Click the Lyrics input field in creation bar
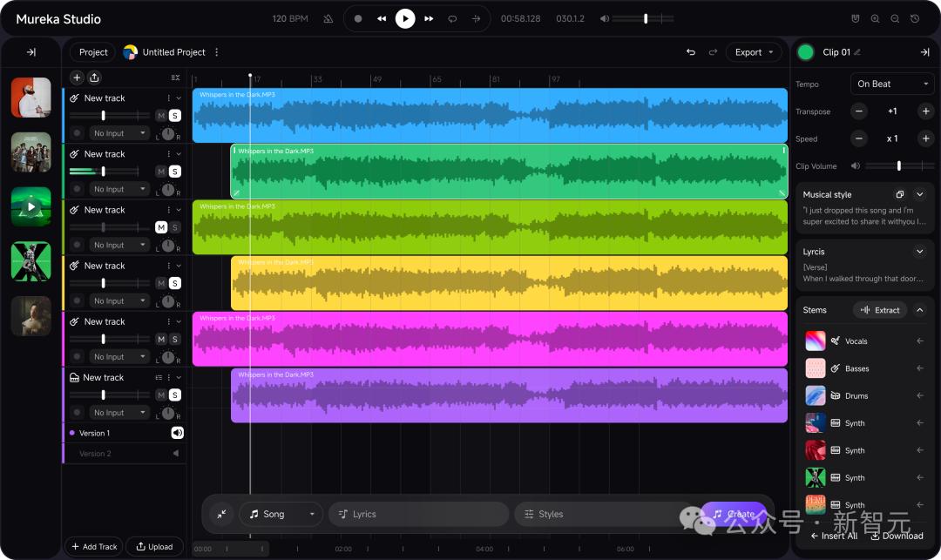The height and width of the screenshot is (560, 941). click(419, 514)
